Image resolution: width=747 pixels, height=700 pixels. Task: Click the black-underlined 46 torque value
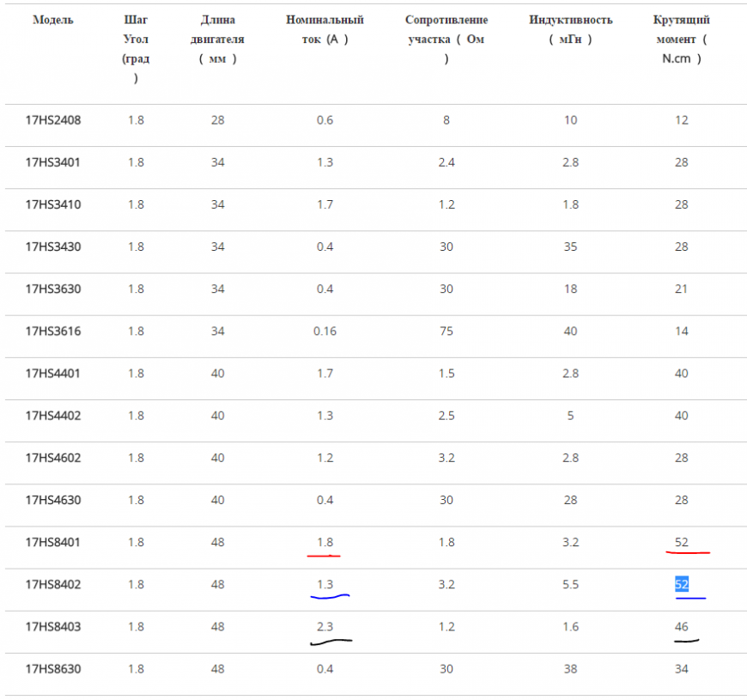tap(682, 626)
